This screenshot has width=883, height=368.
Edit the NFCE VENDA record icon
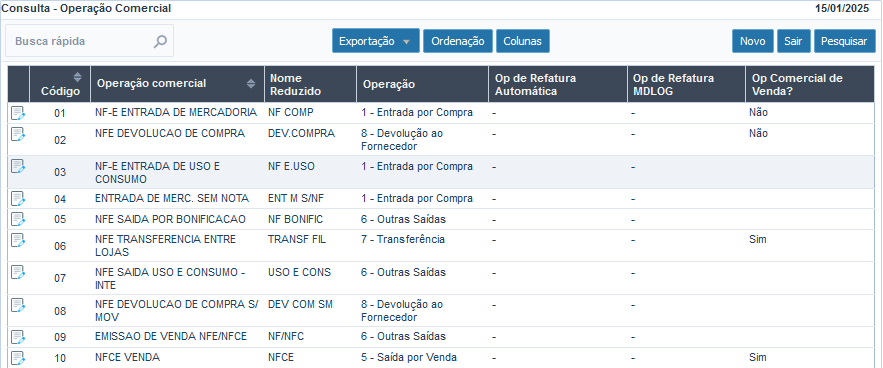coord(18,357)
